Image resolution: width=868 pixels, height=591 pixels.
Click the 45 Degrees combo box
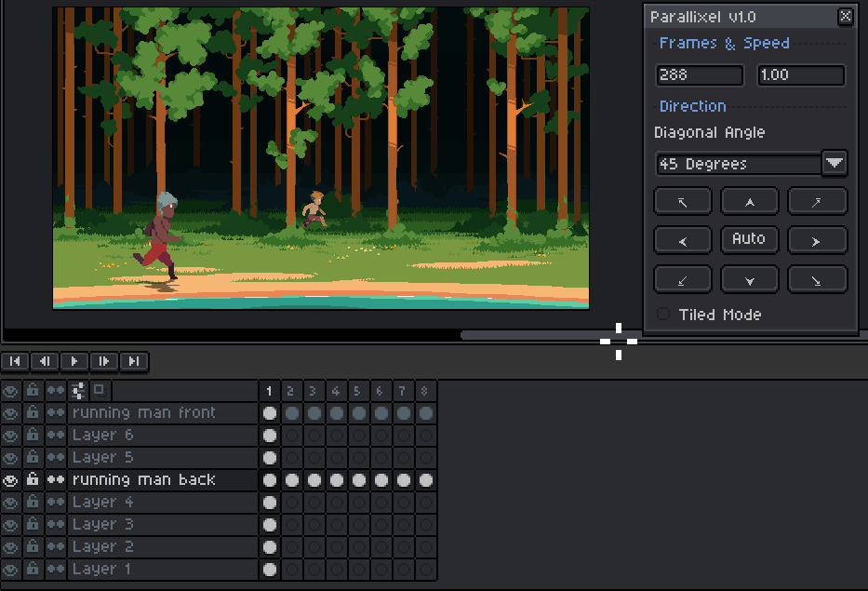pos(739,164)
